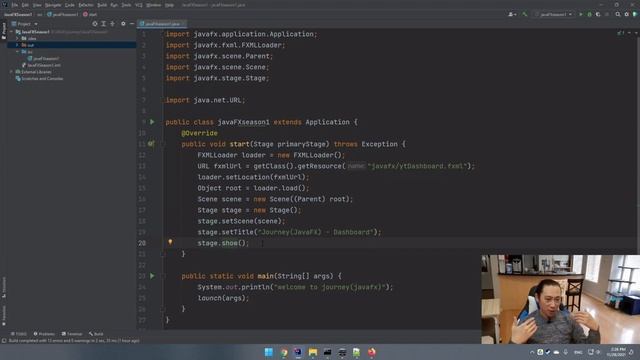Open the TODO tool window
Viewport: 640px width, 360px height.
pyautogui.click(x=19, y=334)
